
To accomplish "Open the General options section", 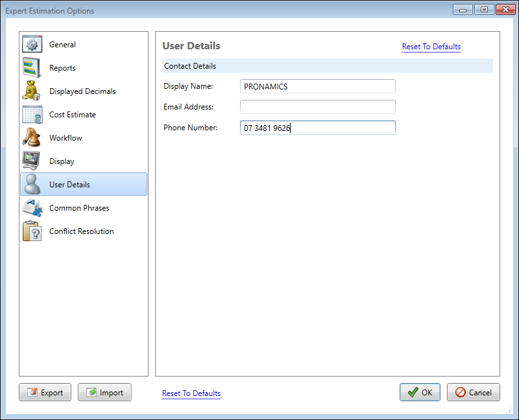I will tap(62, 45).
